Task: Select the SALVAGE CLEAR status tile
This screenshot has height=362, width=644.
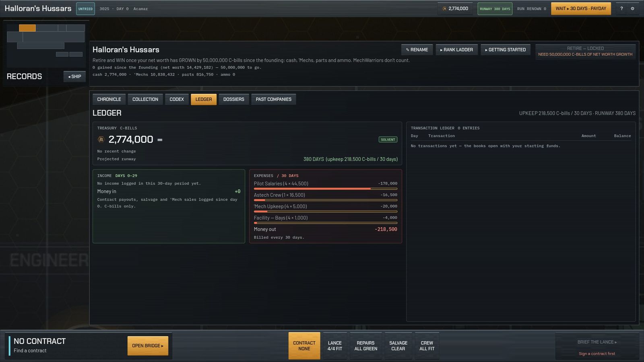Action: click(x=398, y=346)
